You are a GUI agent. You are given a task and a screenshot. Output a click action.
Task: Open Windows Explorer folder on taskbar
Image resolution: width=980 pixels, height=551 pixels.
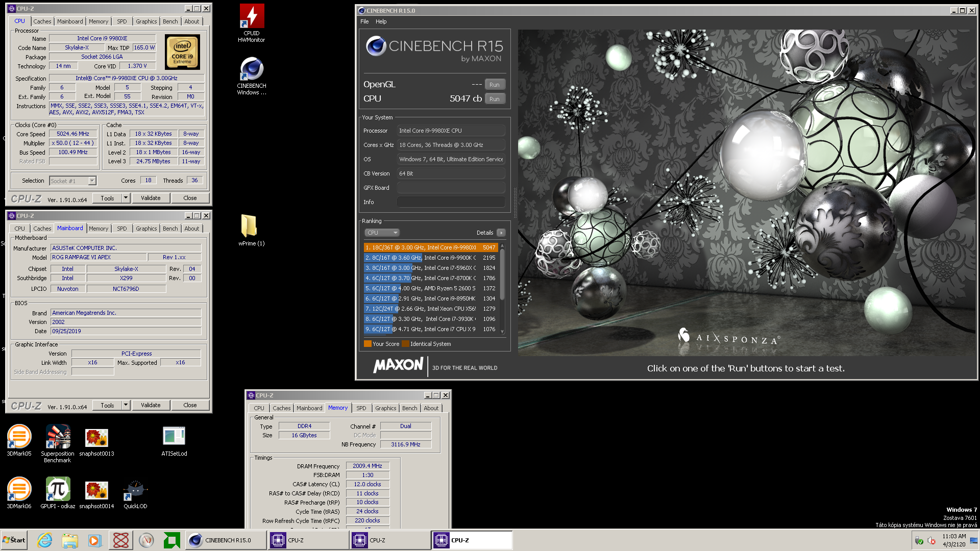click(70, 540)
